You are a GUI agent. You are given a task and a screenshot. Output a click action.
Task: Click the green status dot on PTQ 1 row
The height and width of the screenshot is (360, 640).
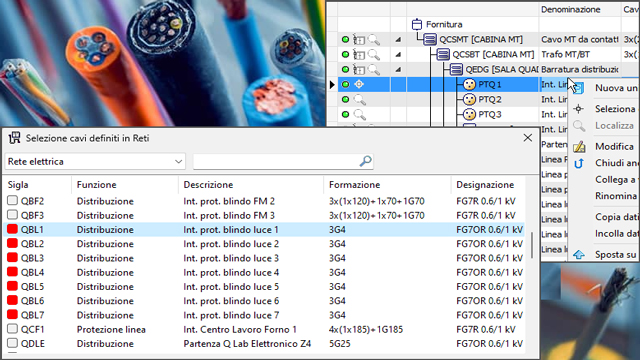pos(345,84)
